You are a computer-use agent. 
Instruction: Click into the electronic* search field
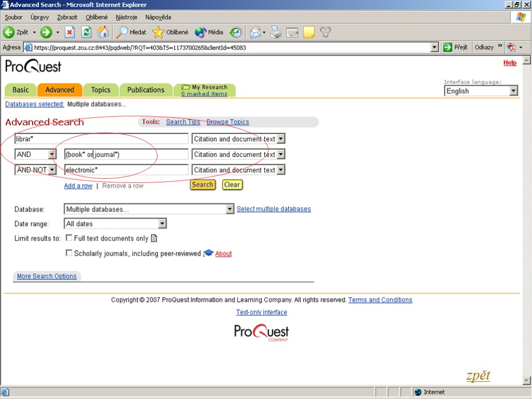(126, 170)
